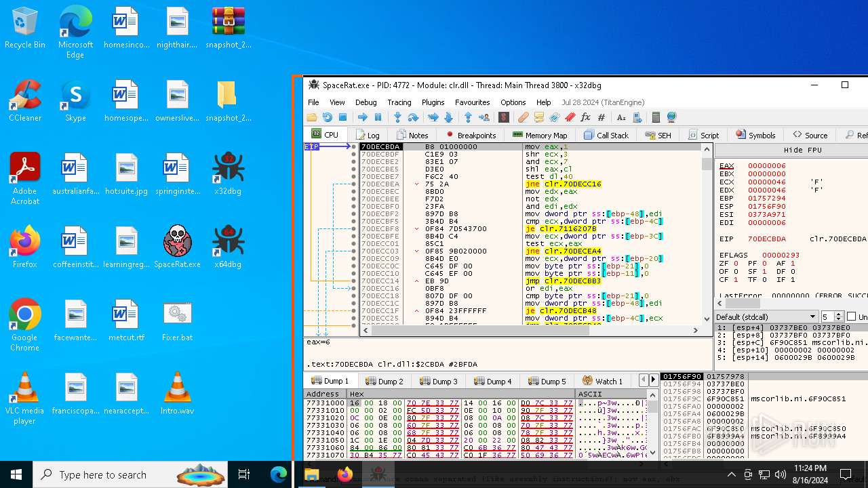
Task: Toggle breakpoint bullet at address 70DECBF8
Action: tap(353, 229)
